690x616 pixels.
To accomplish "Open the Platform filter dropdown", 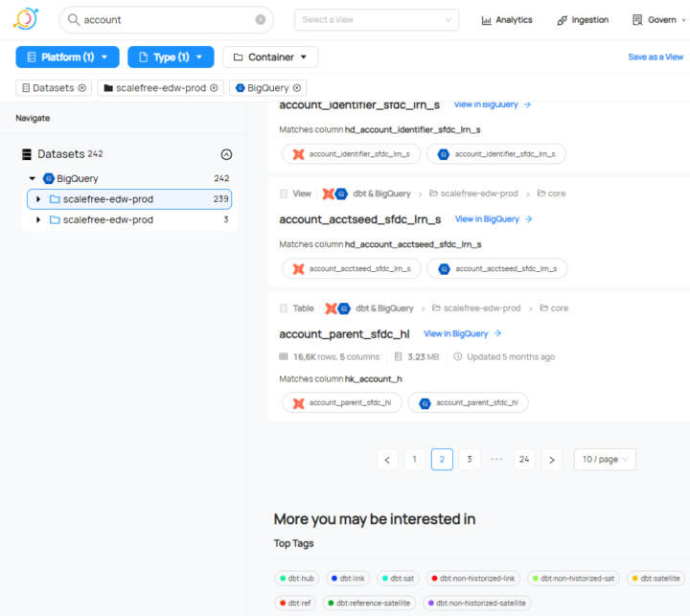I will coord(67,57).
